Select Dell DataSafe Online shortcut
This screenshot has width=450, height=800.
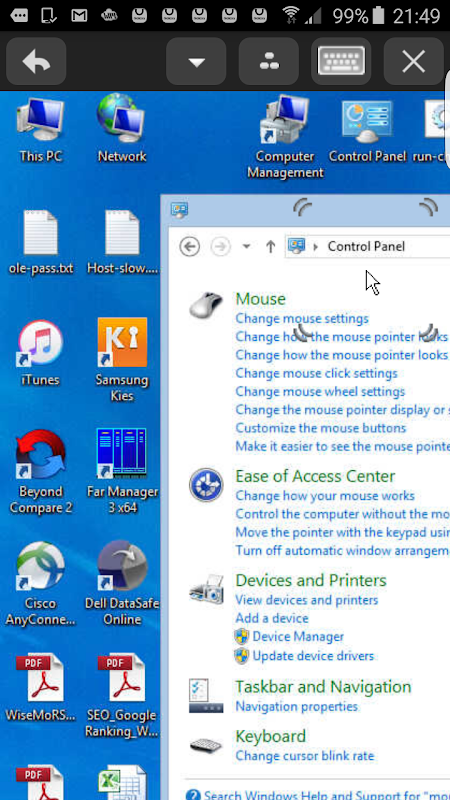tap(122, 584)
